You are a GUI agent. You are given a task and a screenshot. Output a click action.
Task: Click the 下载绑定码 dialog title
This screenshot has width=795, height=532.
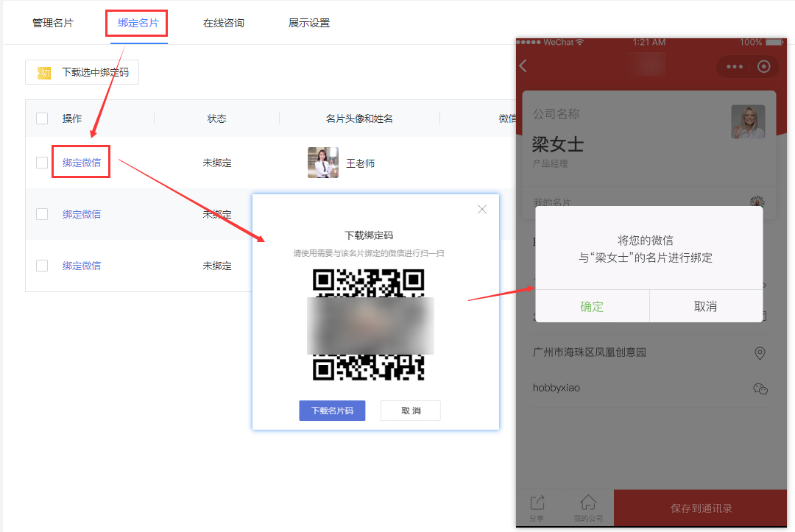[369, 235]
